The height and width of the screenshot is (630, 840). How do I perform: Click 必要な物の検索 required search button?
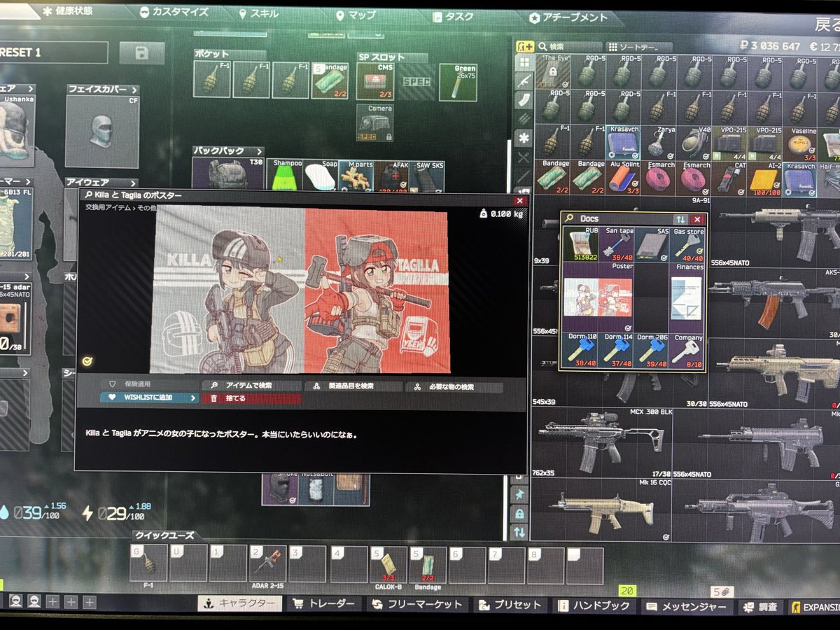pos(454,387)
